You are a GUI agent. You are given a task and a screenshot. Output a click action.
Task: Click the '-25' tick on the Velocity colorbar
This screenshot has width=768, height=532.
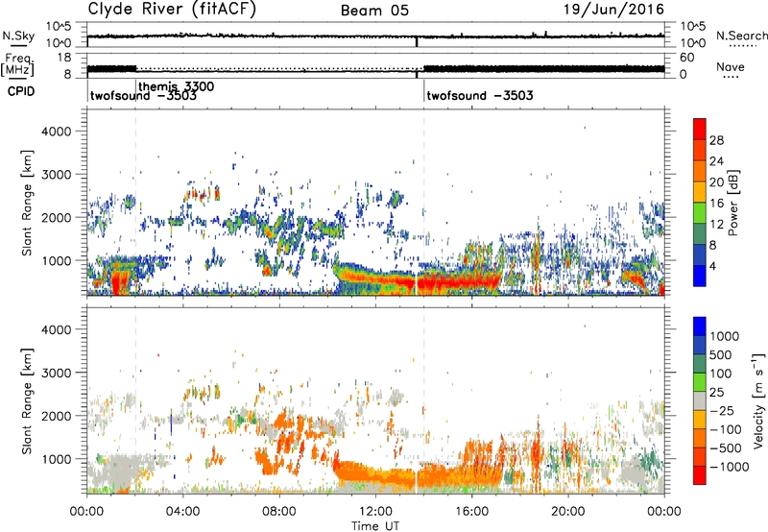tap(722, 410)
